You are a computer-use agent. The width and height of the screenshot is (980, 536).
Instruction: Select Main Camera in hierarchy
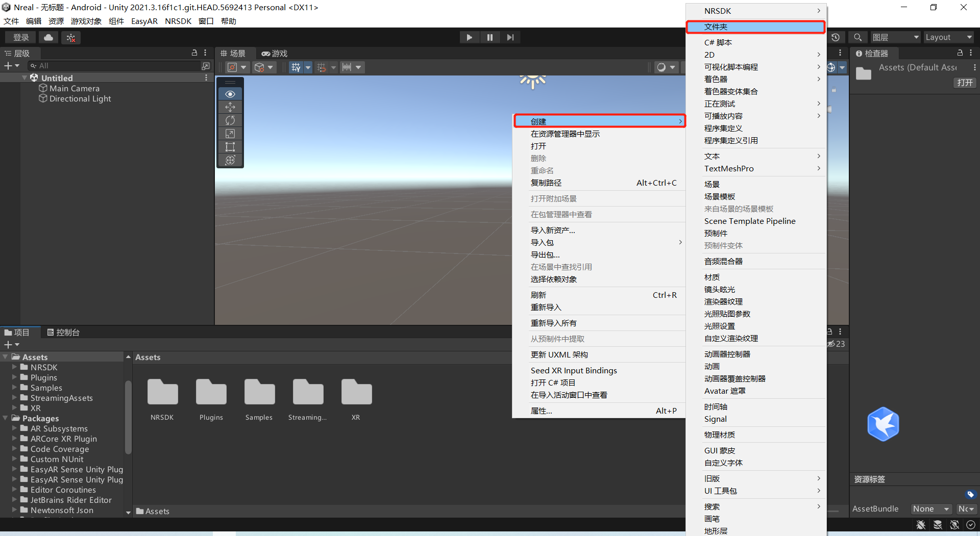click(x=74, y=88)
